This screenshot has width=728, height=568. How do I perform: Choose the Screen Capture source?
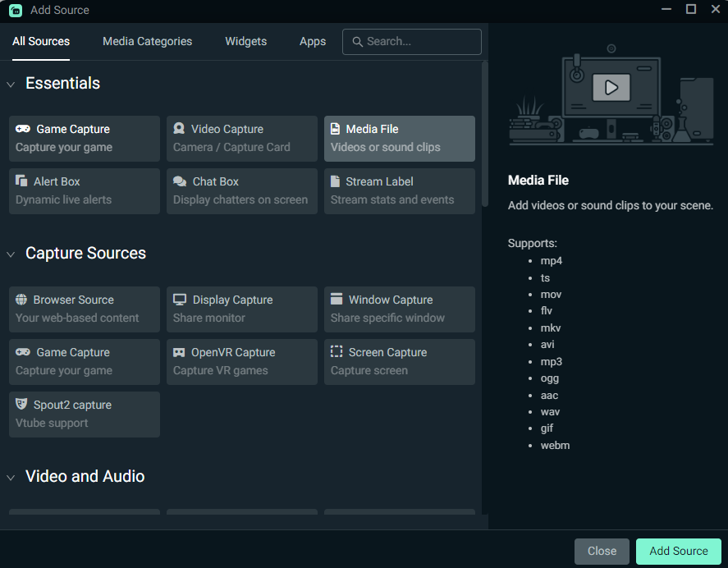pyautogui.click(x=399, y=361)
